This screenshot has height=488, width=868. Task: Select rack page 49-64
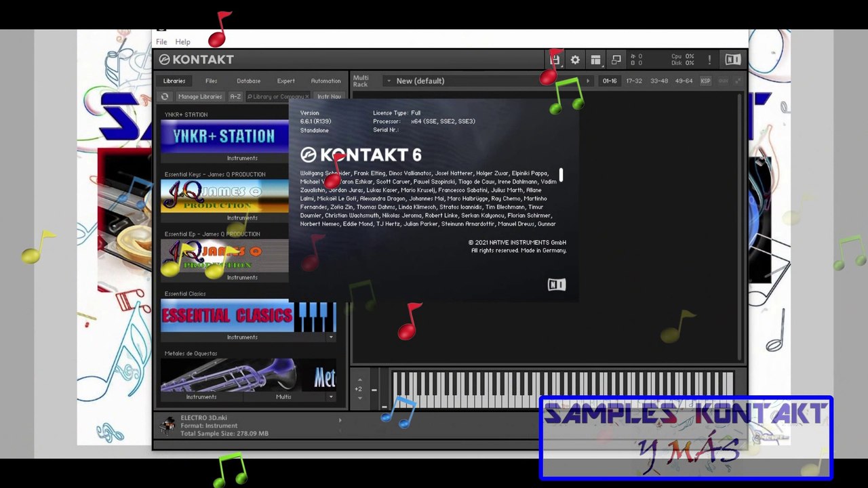(684, 81)
